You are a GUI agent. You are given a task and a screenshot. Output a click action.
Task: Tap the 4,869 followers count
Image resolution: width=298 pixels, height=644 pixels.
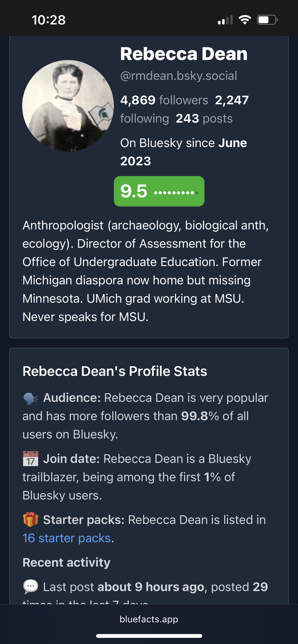164,100
